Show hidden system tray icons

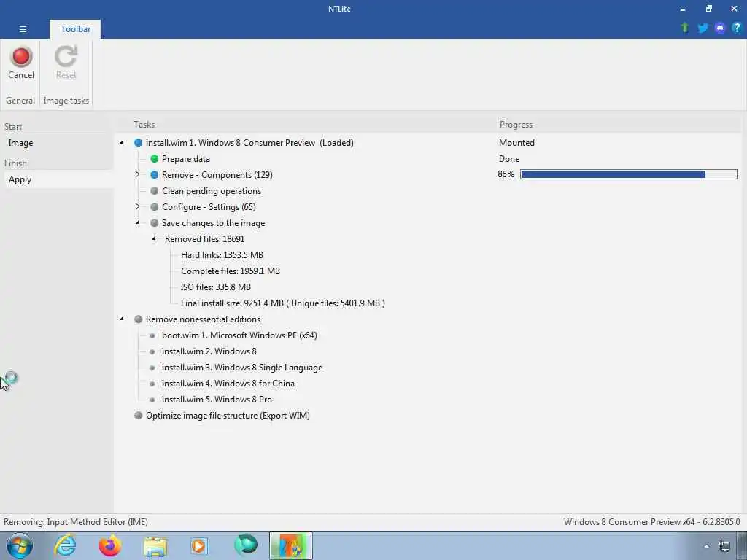(706, 546)
